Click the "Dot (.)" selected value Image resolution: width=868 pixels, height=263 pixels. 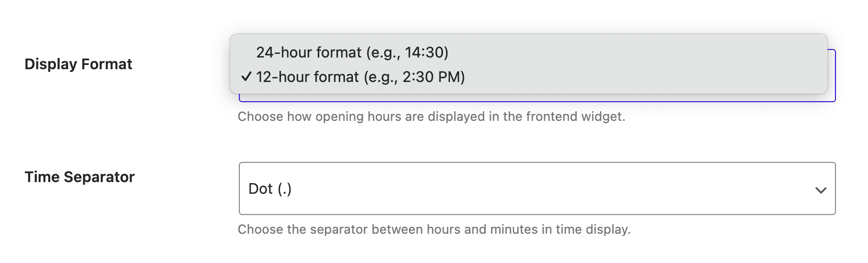coord(270,188)
